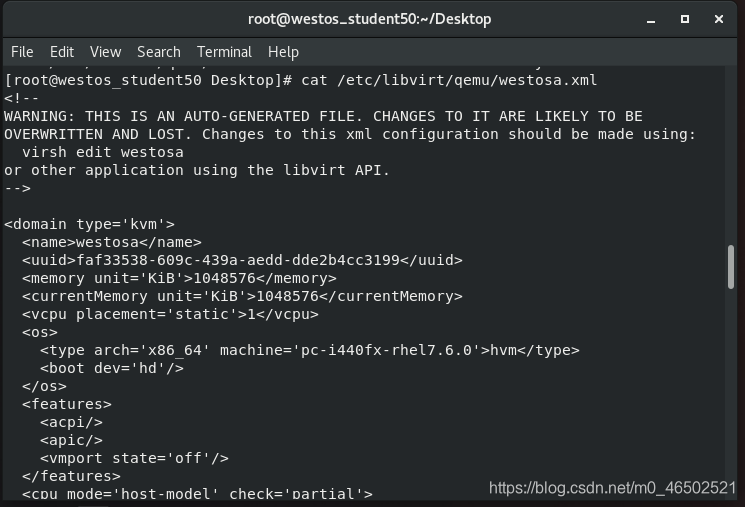Click the OVERWRITTEN AND LOST line

350,134
